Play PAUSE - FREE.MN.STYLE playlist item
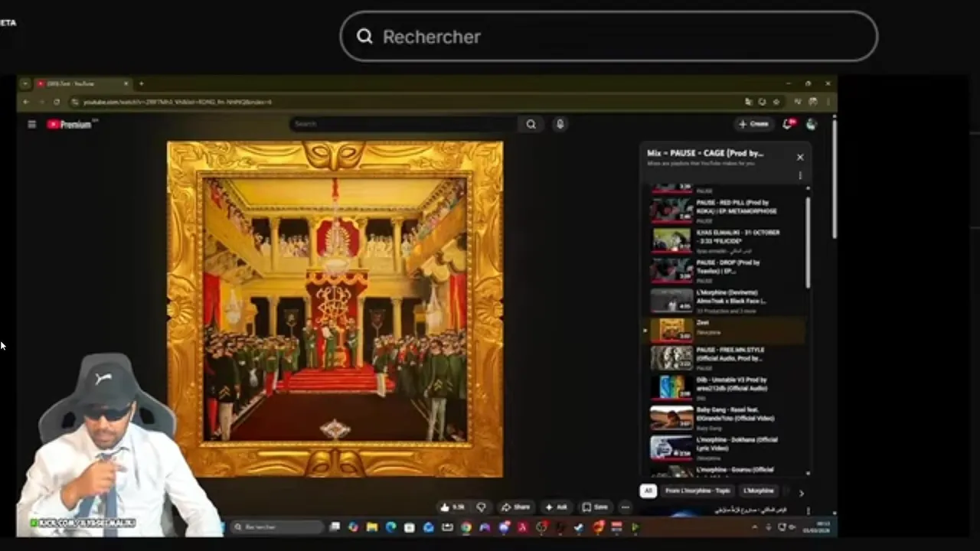This screenshot has width=980, height=551. 727,358
